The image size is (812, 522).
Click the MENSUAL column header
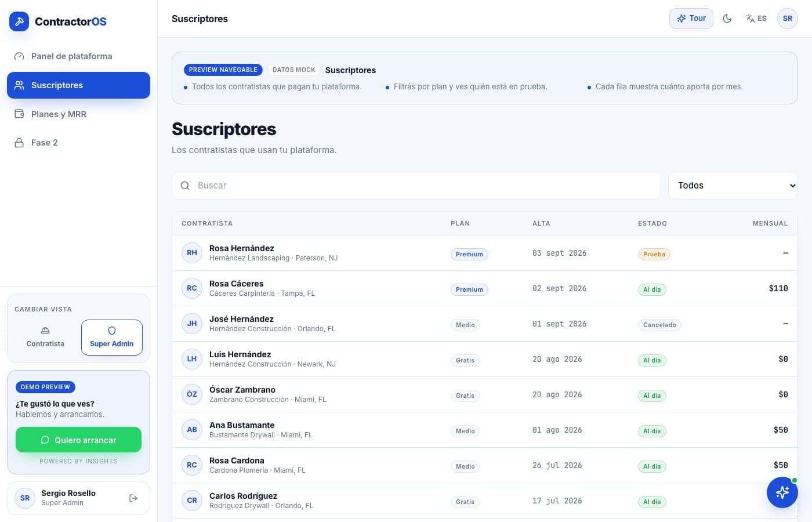[x=770, y=223]
